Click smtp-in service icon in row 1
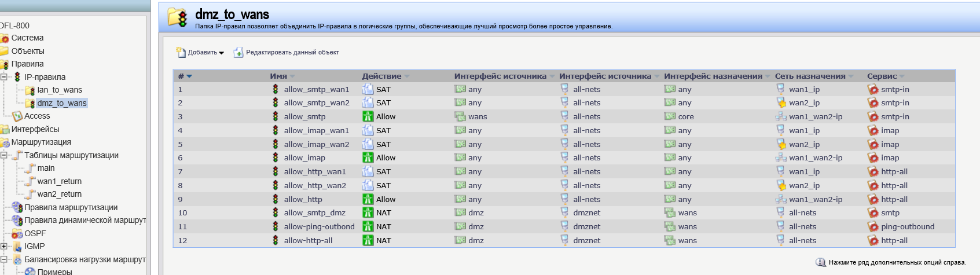 point(873,89)
